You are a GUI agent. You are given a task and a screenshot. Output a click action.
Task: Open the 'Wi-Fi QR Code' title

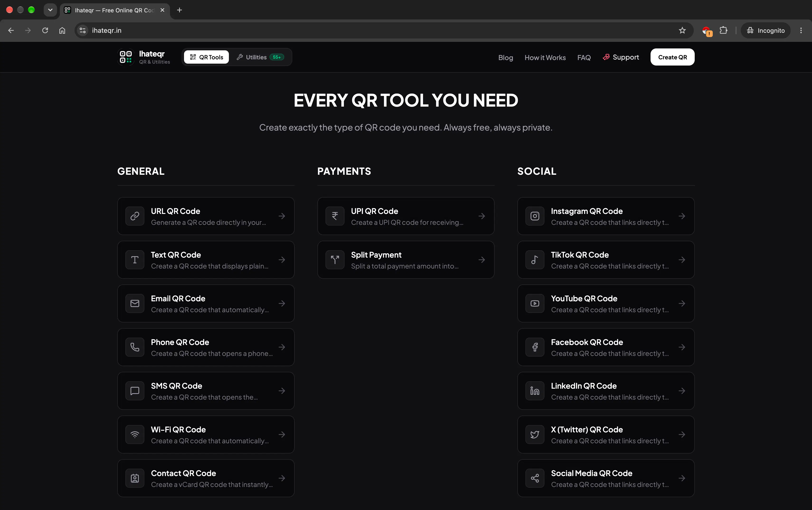[178, 429]
